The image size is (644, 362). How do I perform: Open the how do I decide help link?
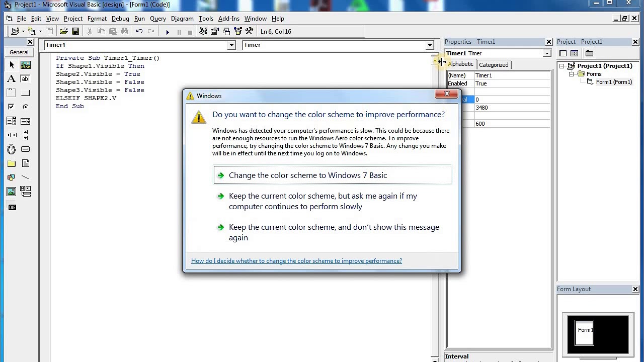296,261
